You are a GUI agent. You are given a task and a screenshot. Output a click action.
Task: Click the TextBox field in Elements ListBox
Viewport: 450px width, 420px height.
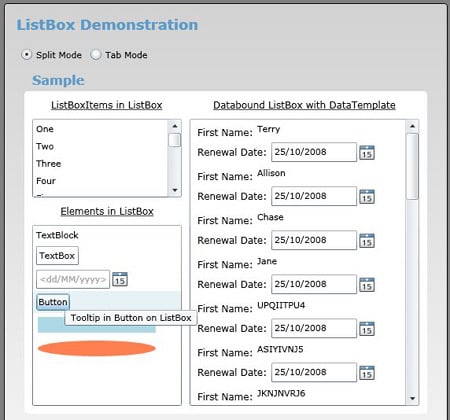click(57, 256)
